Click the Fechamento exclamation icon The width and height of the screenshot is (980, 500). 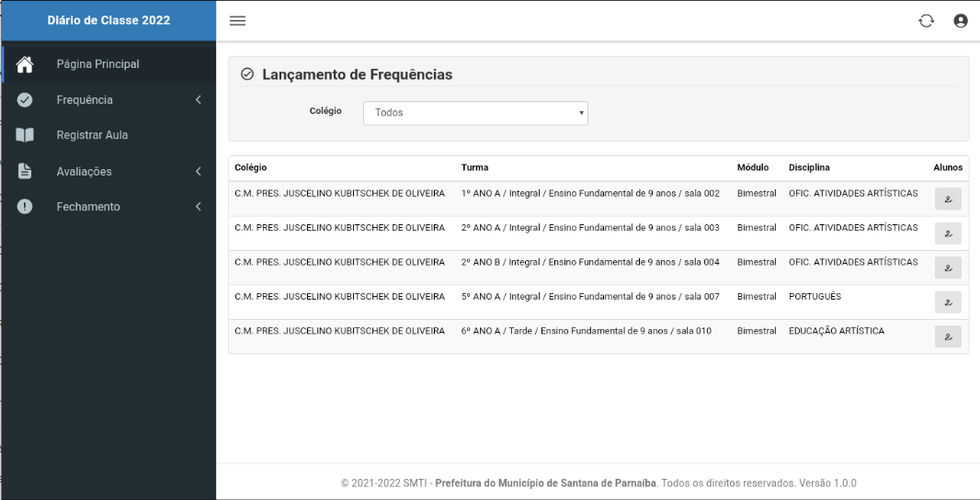(x=25, y=207)
